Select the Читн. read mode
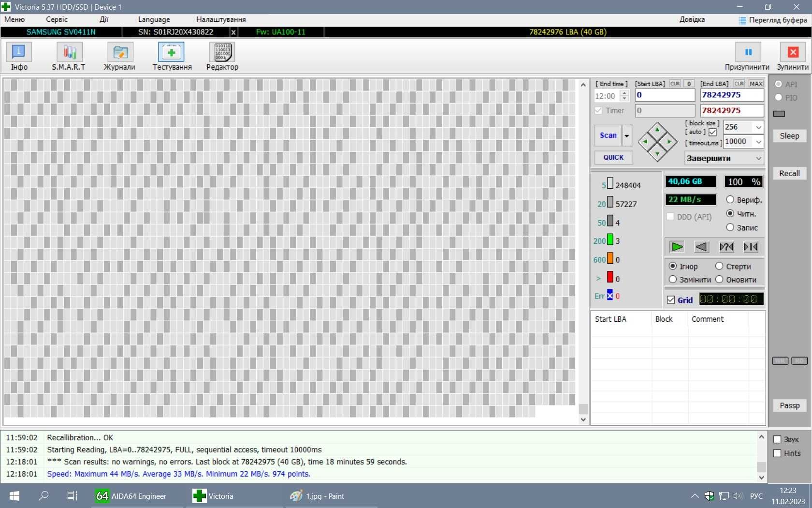Viewport: 812px width, 508px height. click(x=730, y=213)
